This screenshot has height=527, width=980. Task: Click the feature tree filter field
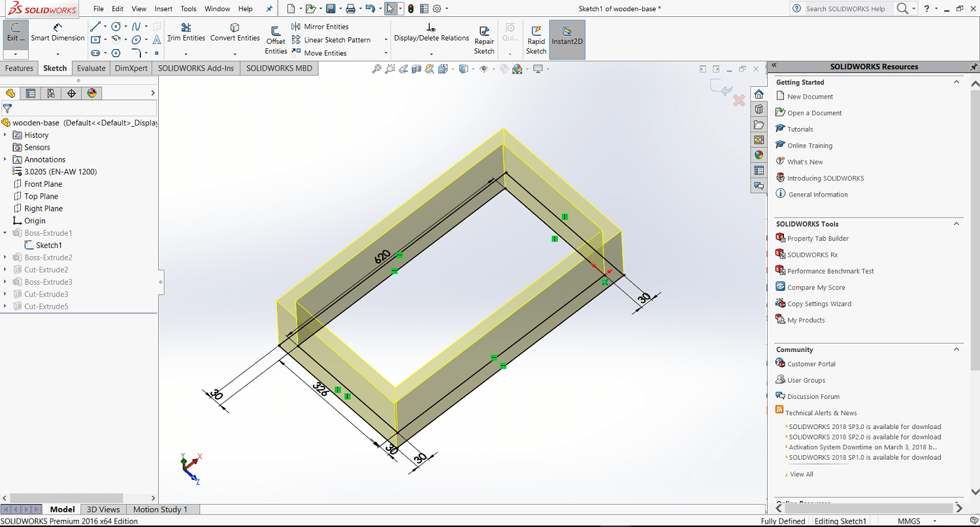pos(79,108)
